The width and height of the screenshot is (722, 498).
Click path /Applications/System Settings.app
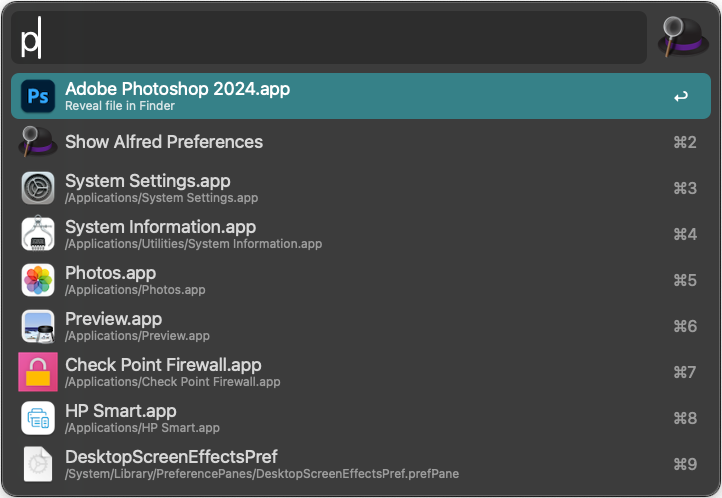click(162, 198)
